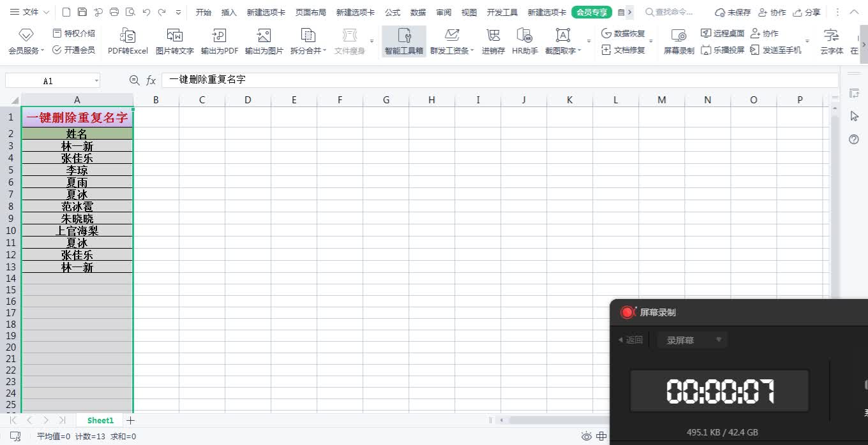The image size is (868, 445).
Task: Click cell containing 范冰霞
Action: tap(77, 207)
